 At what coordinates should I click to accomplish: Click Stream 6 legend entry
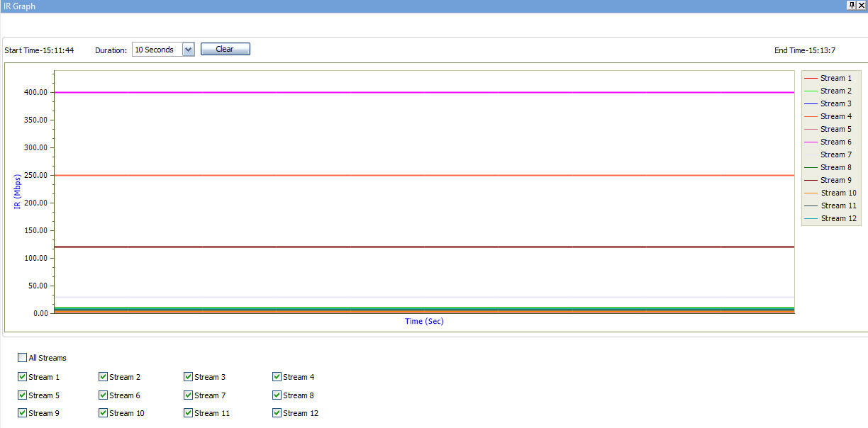tap(829, 142)
